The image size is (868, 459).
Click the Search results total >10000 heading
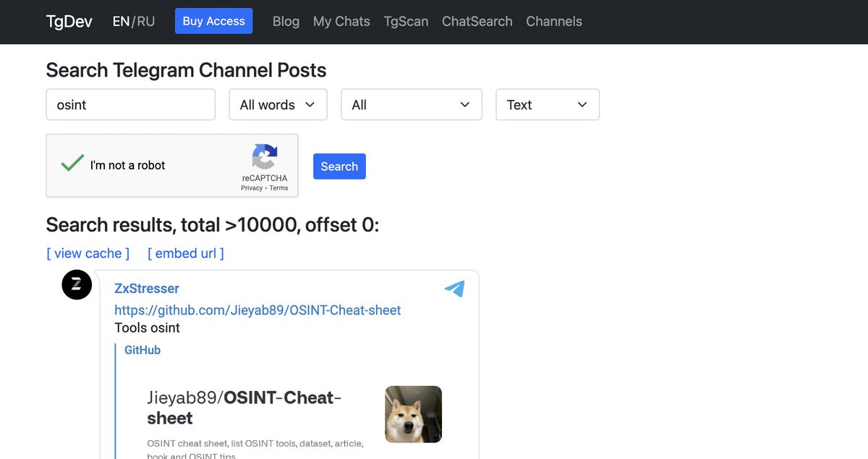point(212,225)
